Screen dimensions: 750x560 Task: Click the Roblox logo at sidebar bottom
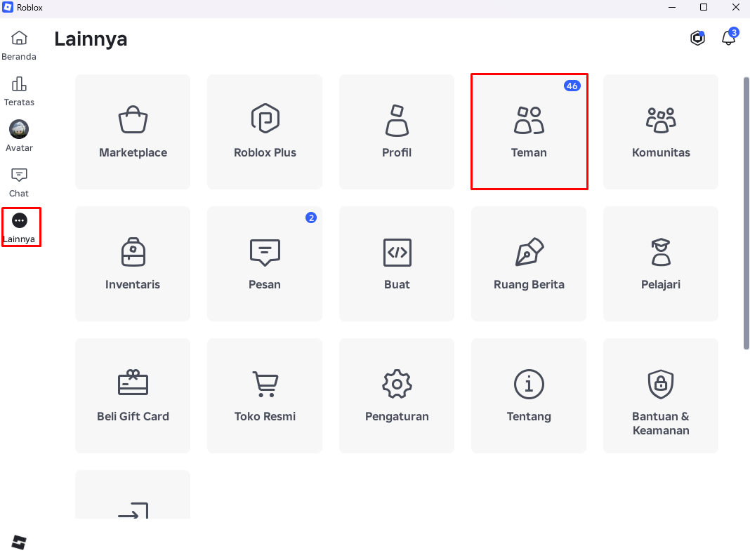pos(19,542)
